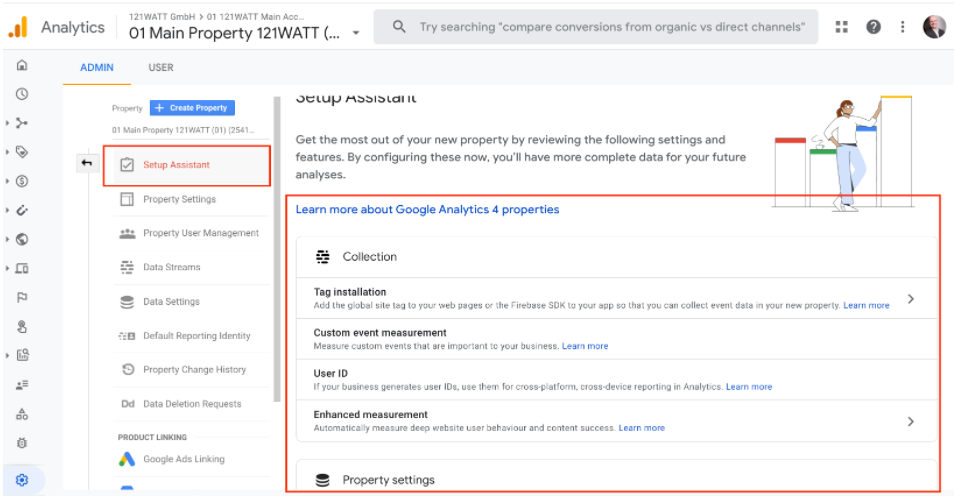955x500 pixels.
Task: Click the Admin gear icon in sidebar
Action: 22,480
